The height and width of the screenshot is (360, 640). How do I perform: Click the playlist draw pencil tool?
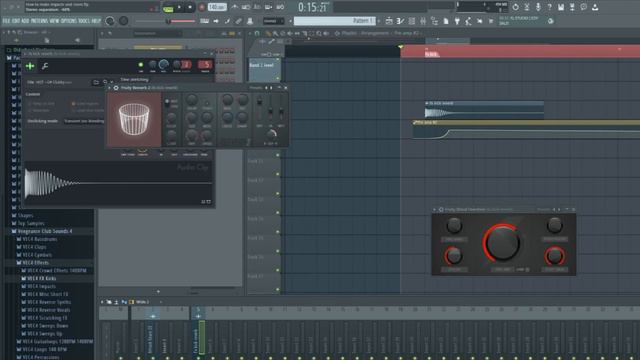pyautogui.click(x=269, y=33)
